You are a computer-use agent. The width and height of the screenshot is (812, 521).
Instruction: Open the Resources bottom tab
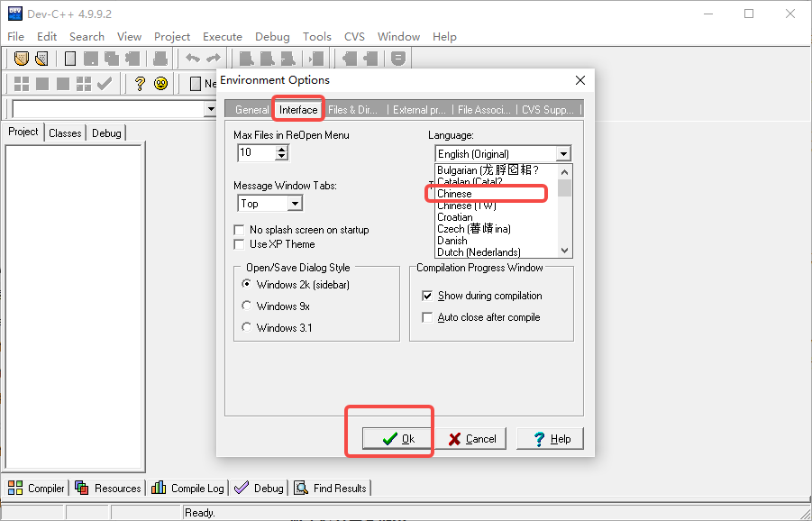[x=108, y=488]
